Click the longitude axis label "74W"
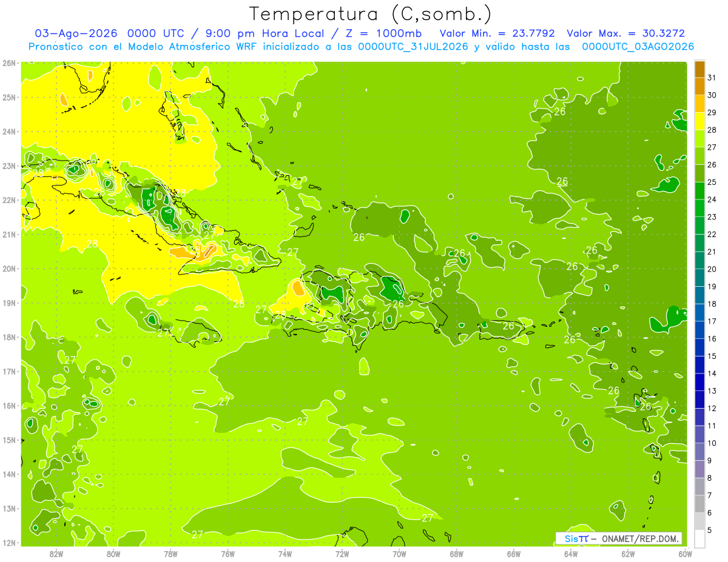Screen dimensions: 728x562 (285, 554)
